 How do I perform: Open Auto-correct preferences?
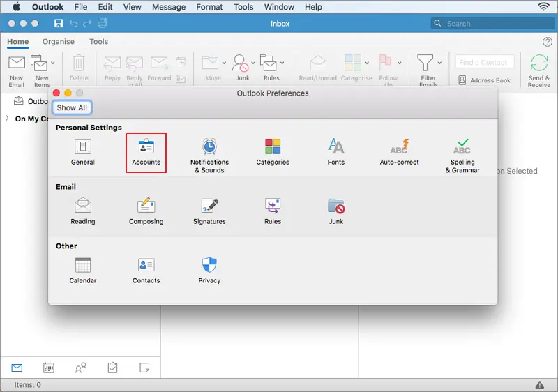[399, 152]
